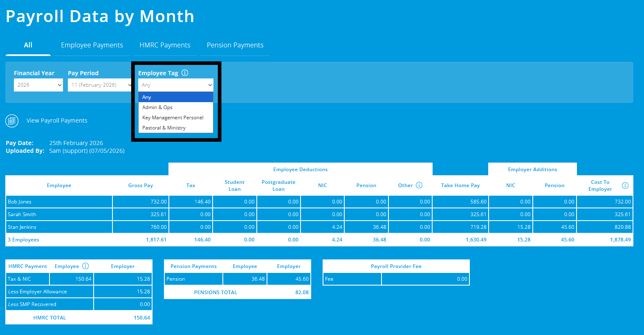The image size is (644, 335).
Task: Click the Less Employer Allowance row label
Action: pyautogui.click(x=37, y=292)
